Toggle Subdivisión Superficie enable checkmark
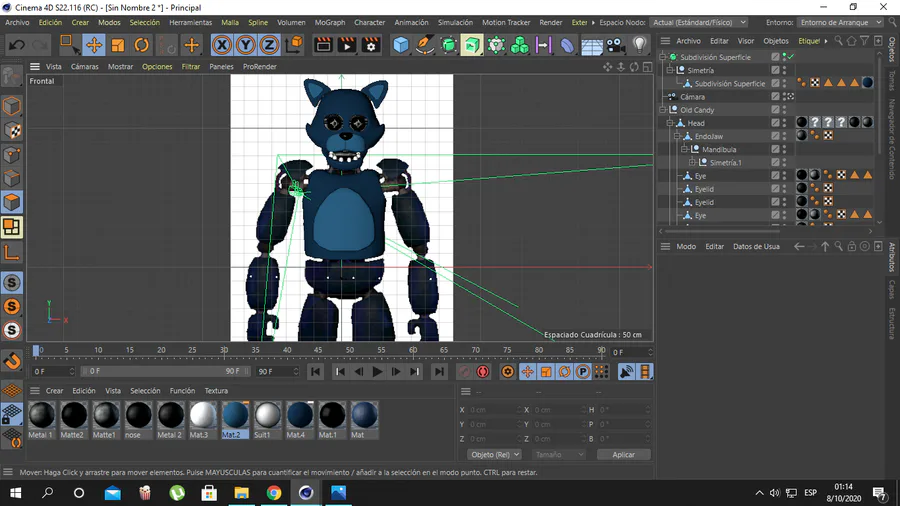The width and height of the screenshot is (900, 506). pos(791,57)
